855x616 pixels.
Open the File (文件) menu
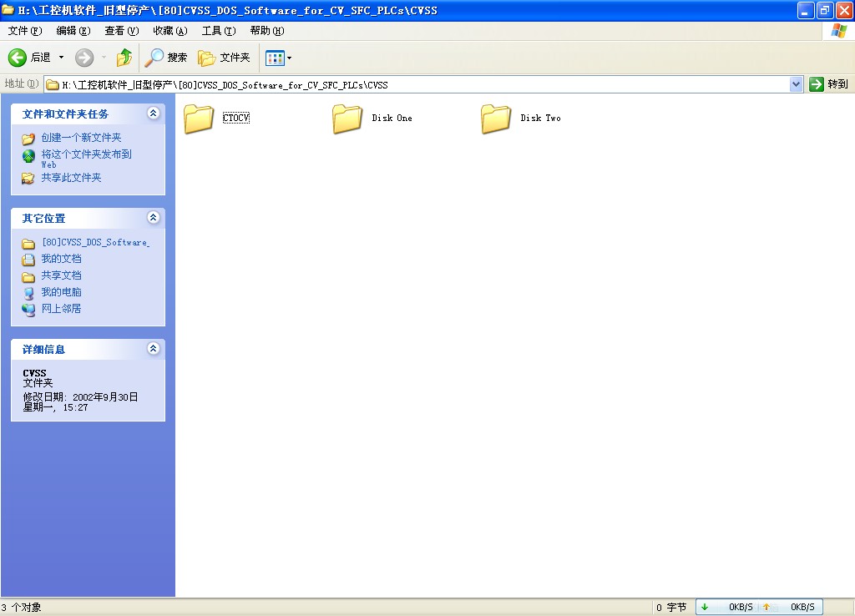click(24, 31)
